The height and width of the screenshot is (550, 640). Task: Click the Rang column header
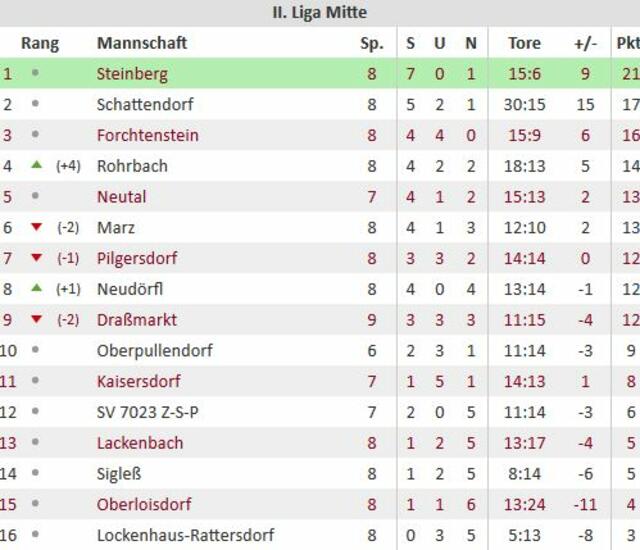click(40, 43)
